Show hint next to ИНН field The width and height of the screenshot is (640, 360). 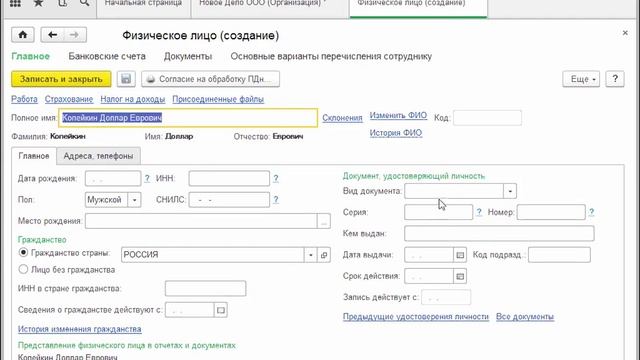(x=276, y=178)
